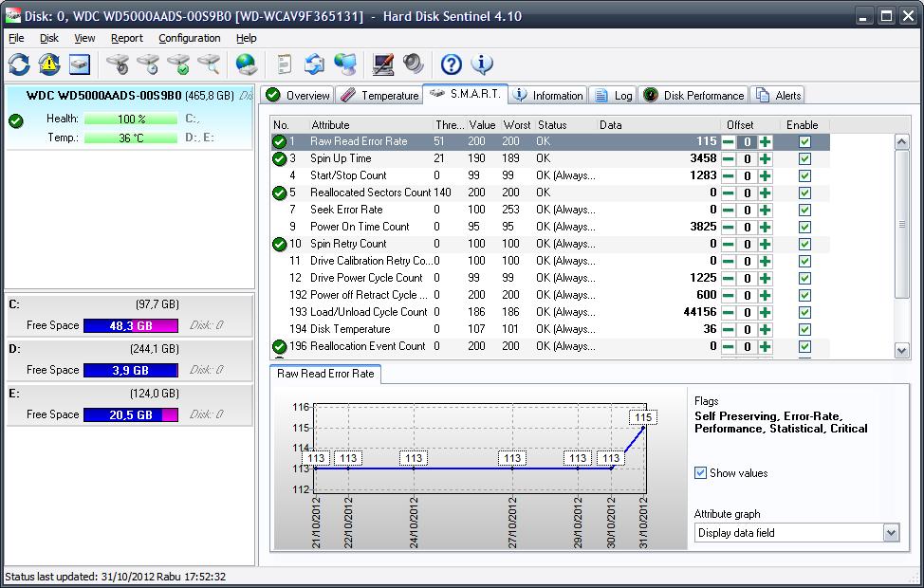Open help with the question mark icon
This screenshot has height=588, width=924.
pos(452,64)
